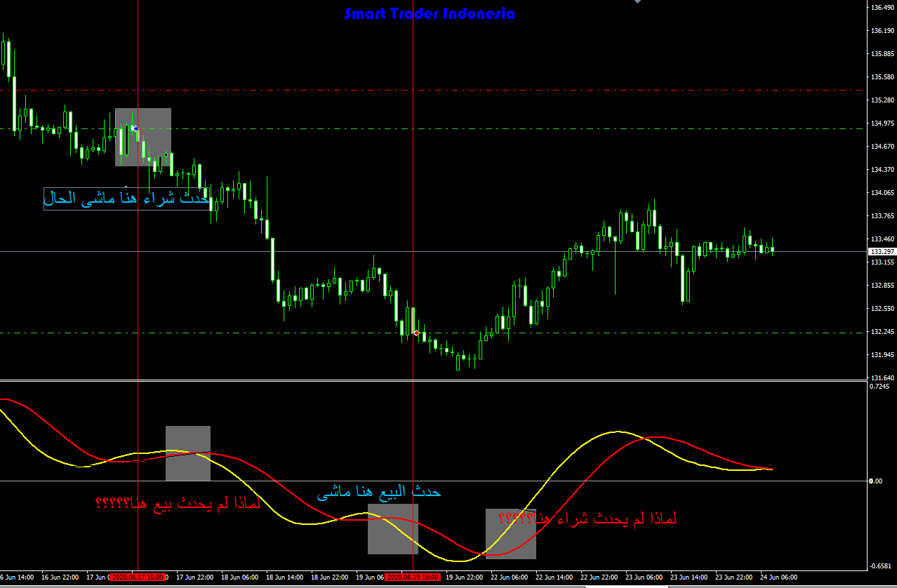Click the red 2020.06.17 15:00 time label
The height and width of the screenshot is (588, 897).
coord(138,577)
